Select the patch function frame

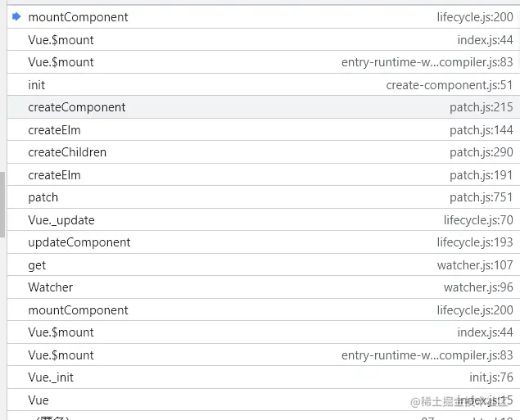(43, 197)
